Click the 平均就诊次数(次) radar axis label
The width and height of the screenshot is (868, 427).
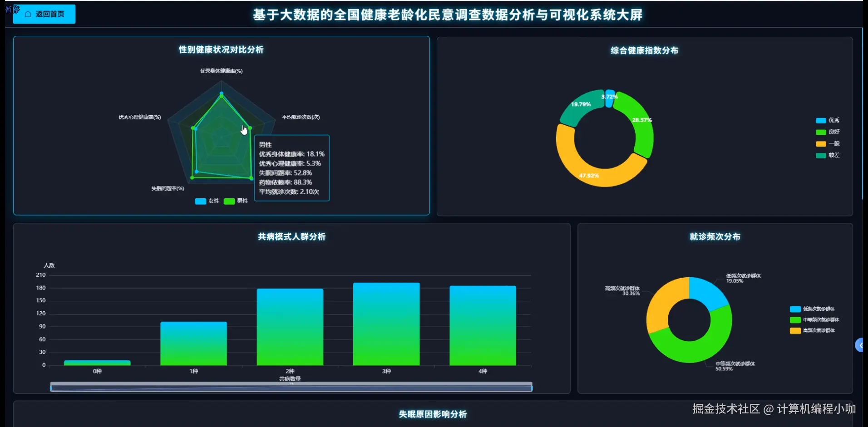(301, 117)
